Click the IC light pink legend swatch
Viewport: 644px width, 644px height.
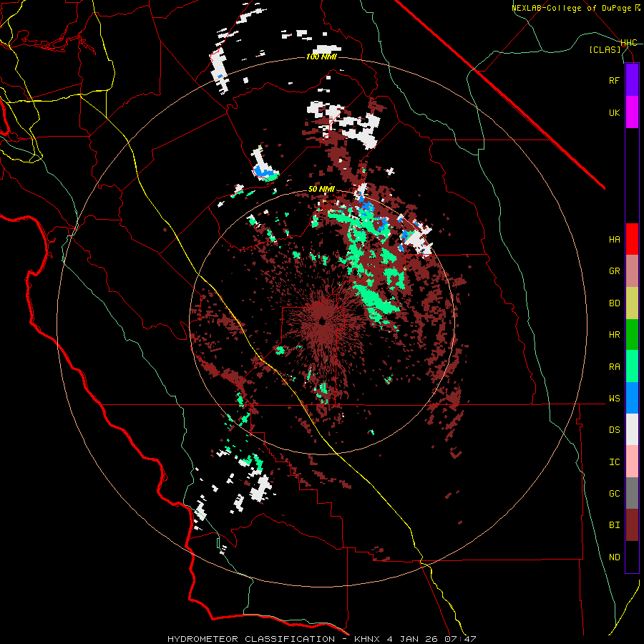click(x=632, y=462)
